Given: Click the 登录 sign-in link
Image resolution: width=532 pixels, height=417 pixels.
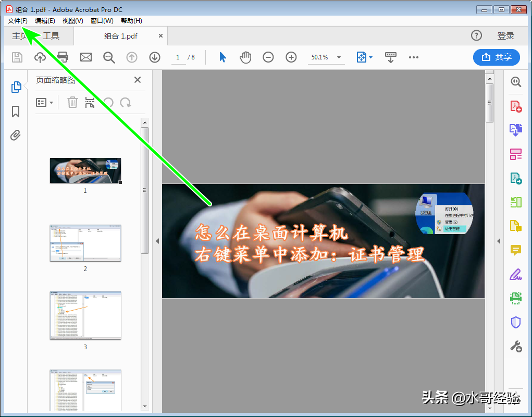Looking at the screenshot, I should [505, 35].
